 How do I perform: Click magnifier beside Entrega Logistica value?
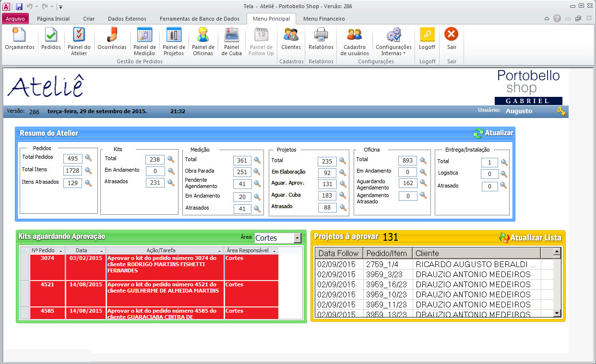tap(503, 174)
